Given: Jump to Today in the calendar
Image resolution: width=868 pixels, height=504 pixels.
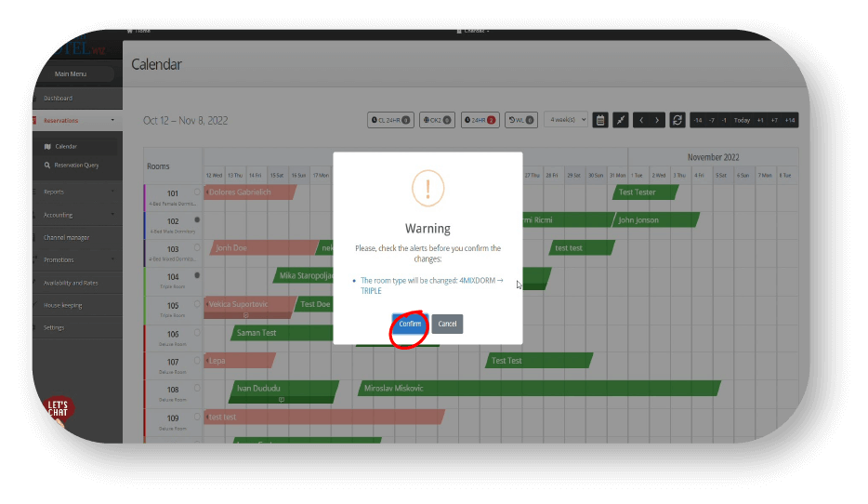Looking at the screenshot, I should click(742, 120).
